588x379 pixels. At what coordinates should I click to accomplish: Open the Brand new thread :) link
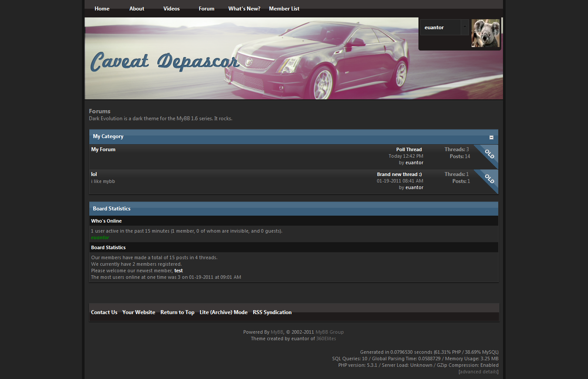(x=399, y=174)
